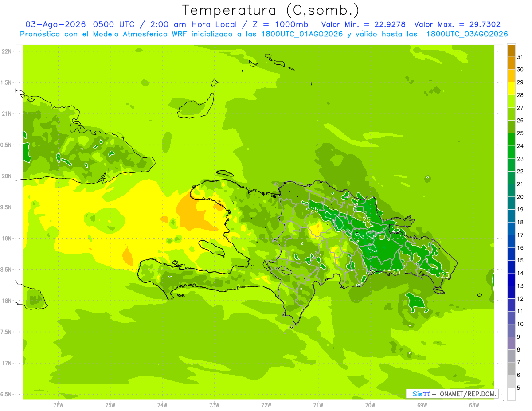Click the legend value "20"
The image size is (532, 411).
tap(520, 197)
